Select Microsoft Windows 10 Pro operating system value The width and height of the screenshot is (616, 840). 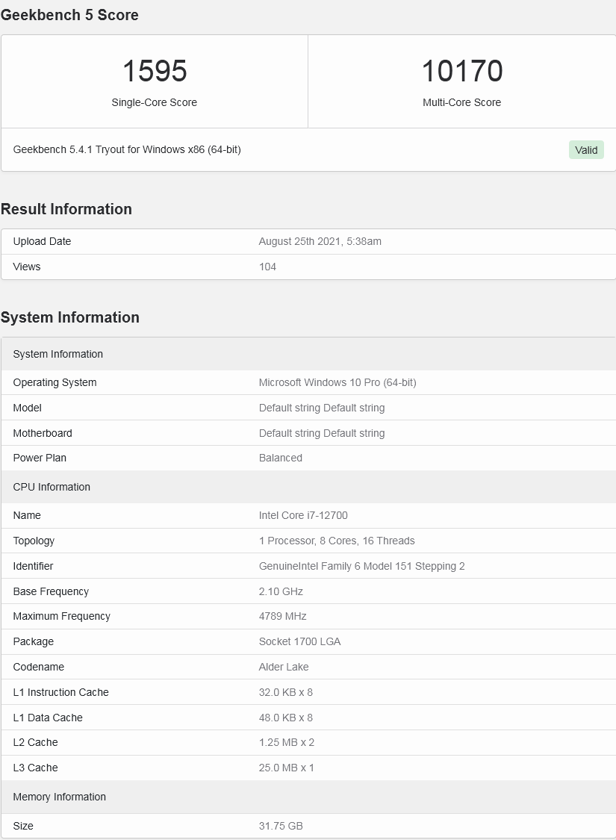tap(337, 382)
